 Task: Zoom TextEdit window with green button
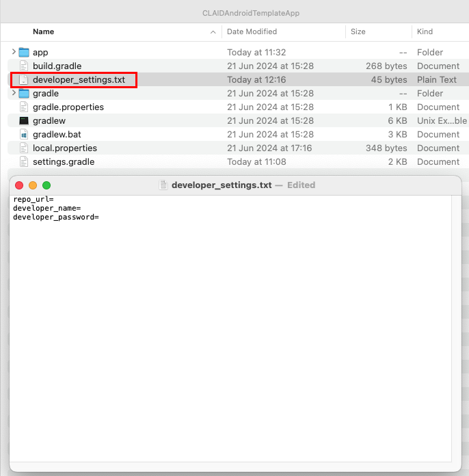tap(46, 185)
